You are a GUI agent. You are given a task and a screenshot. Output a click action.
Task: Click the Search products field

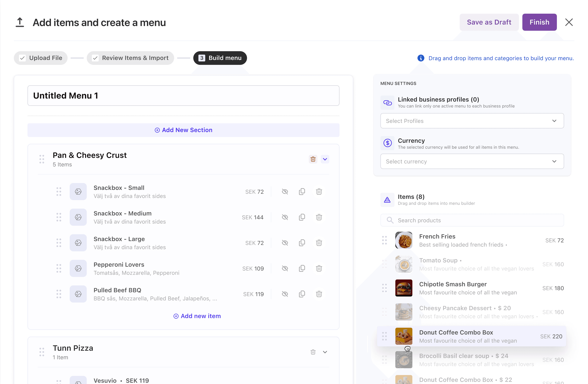coord(472,220)
